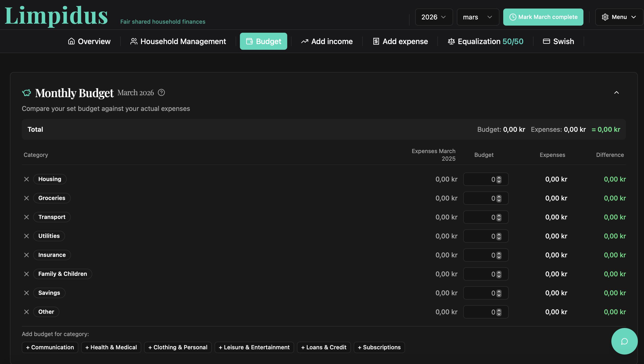Image resolution: width=644 pixels, height=364 pixels.
Task: Delete the Savings budget row via X
Action: click(x=26, y=293)
